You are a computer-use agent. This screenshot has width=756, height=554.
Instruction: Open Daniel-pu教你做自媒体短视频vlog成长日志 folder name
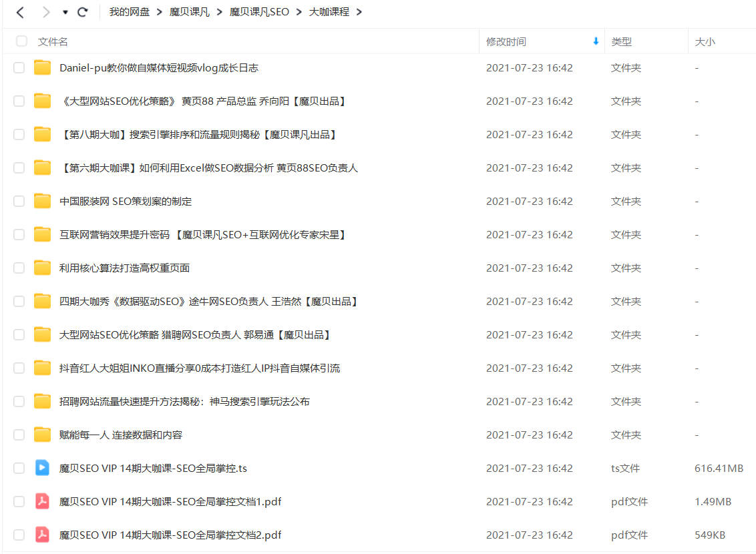coord(159,68)
